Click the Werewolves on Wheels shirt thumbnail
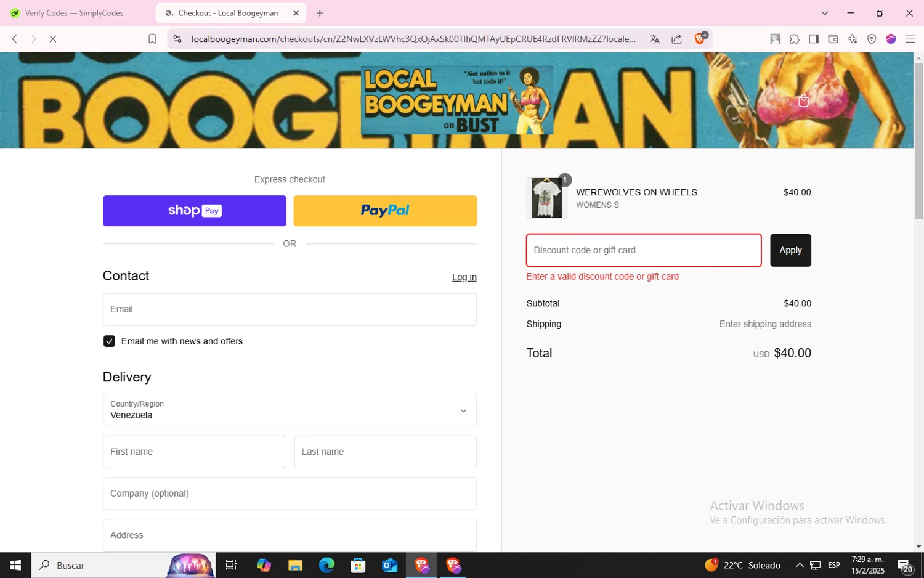 pos(546,198)
